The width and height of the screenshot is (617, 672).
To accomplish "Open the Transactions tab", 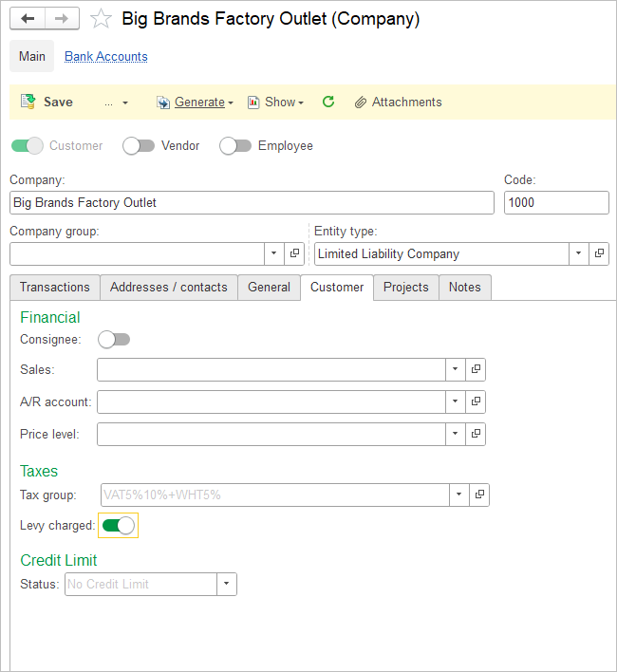I will tap(55, 287).
